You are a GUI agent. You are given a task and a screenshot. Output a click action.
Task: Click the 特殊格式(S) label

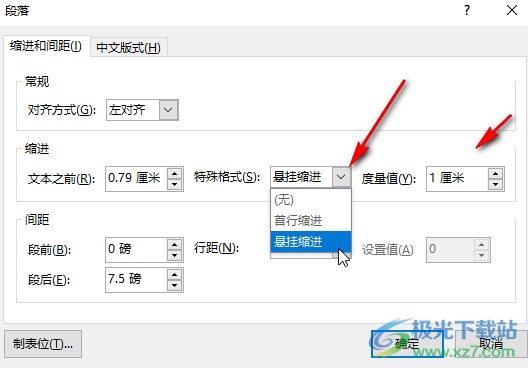pyautogui.click(x=227, y=177)
